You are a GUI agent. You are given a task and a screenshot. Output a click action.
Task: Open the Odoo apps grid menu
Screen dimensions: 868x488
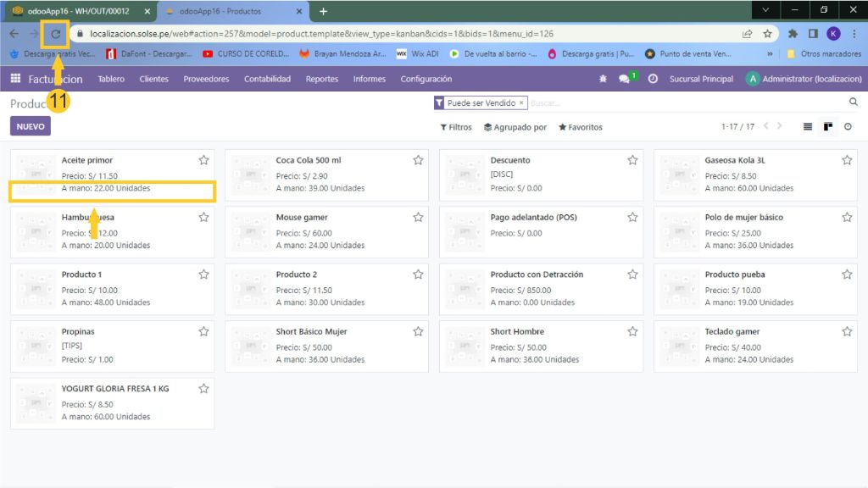click(15, 79)
